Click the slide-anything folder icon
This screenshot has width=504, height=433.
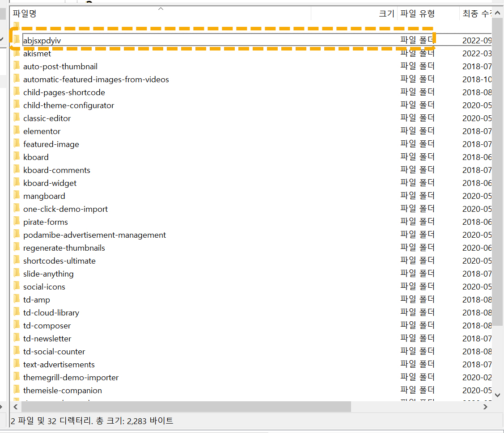(x=17, y=273)
